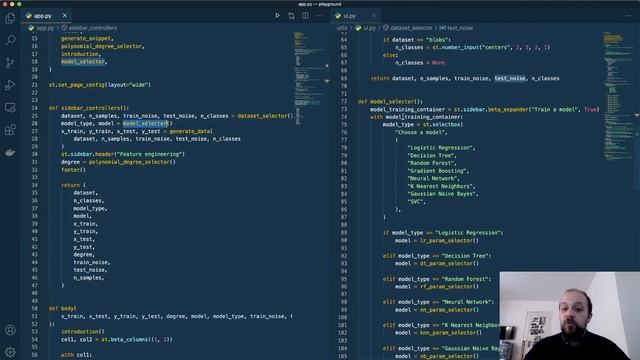Click 'polynomial_degree_selector,' import line
This screenshot has width=640, height=360.
coord(102,46)
